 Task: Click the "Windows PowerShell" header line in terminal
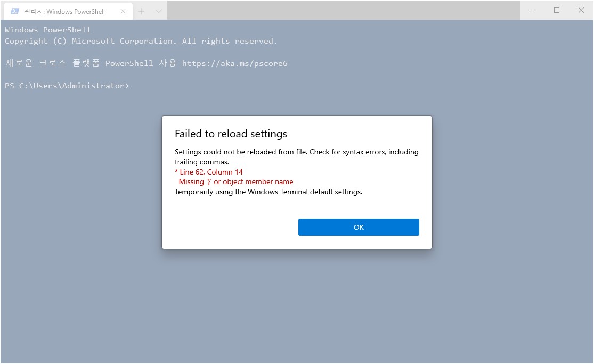click(x=48, y=29)
